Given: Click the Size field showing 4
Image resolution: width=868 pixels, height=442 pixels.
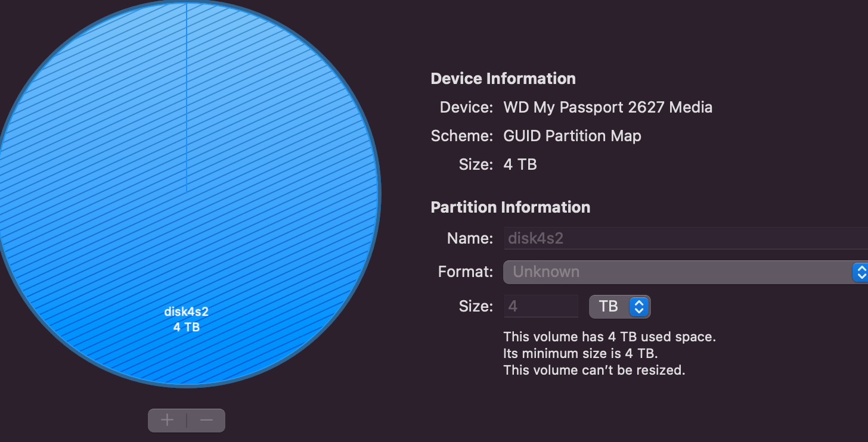Looking at the screenshot, I should 540,306.
